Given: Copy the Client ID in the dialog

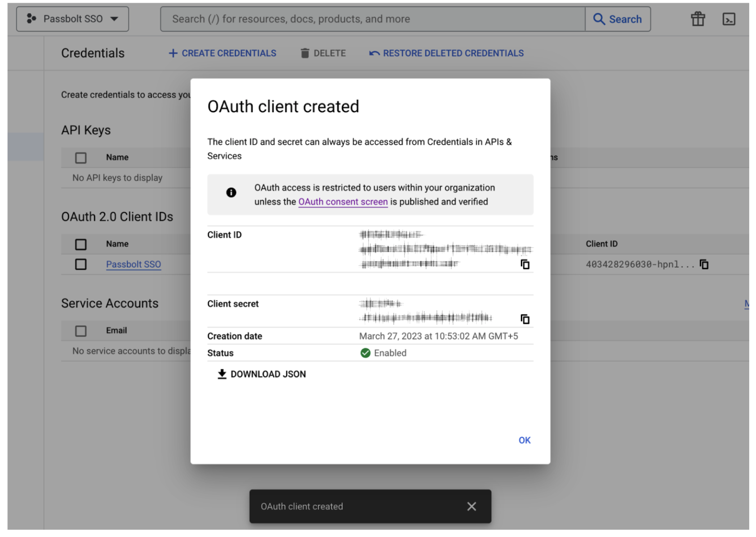Looking at the screenshot, I should [x=525, y=264].
